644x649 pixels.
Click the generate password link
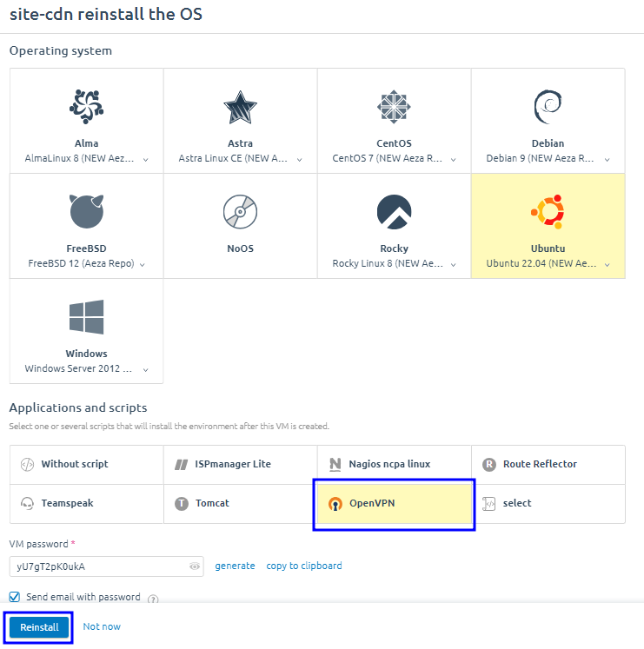(x=235, y=566)
